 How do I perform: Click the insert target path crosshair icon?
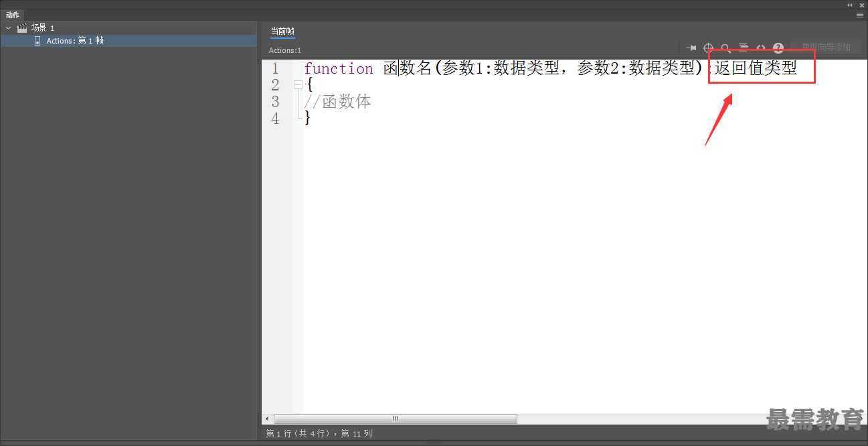[x=708, y=48]
